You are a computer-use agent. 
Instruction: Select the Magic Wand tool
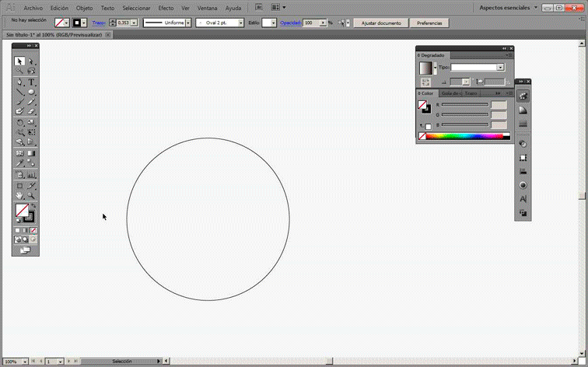19,71
